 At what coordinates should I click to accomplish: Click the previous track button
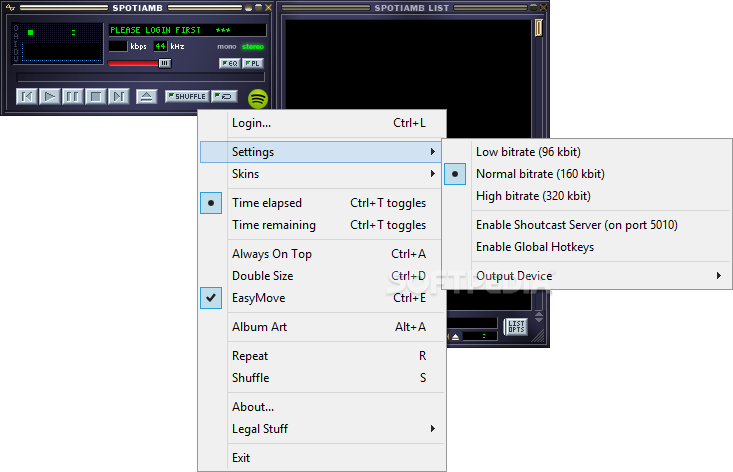(27, 97)
